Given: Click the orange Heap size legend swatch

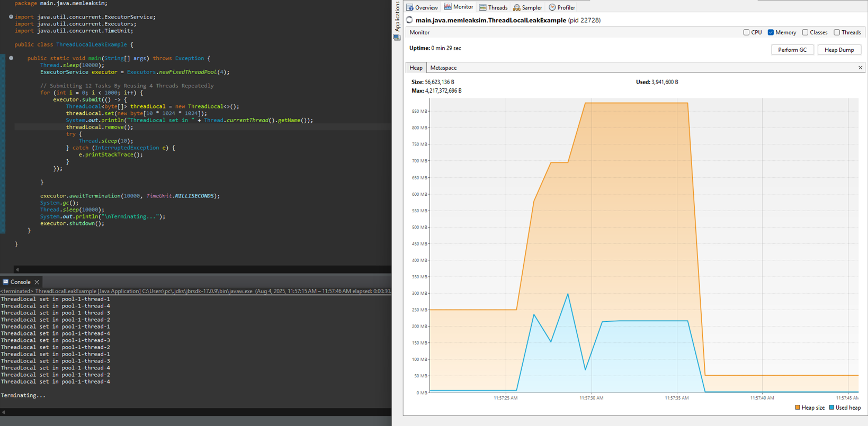Looking at the screenshot, I should click(x=798, y=407).
